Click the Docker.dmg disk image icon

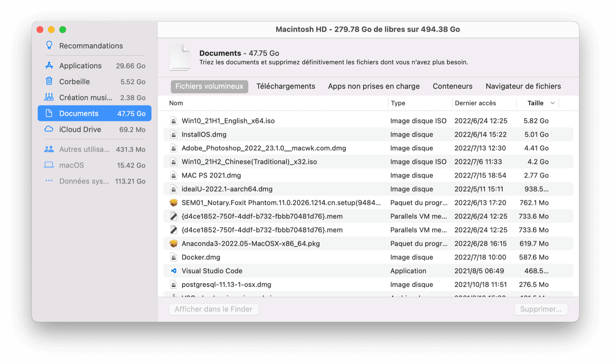point(174,257)
